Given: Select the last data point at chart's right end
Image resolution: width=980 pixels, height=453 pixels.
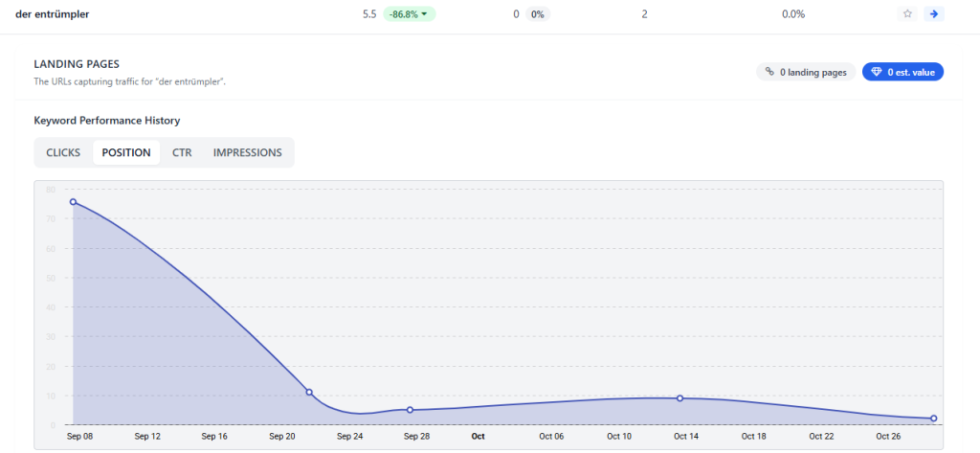Looking at the screenshot, I should coord(933,419).
